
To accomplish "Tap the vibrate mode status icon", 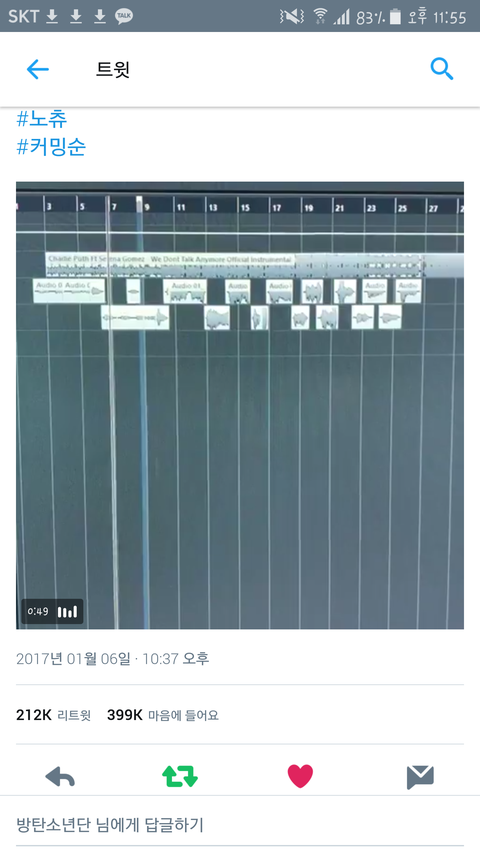I will 292,16.
